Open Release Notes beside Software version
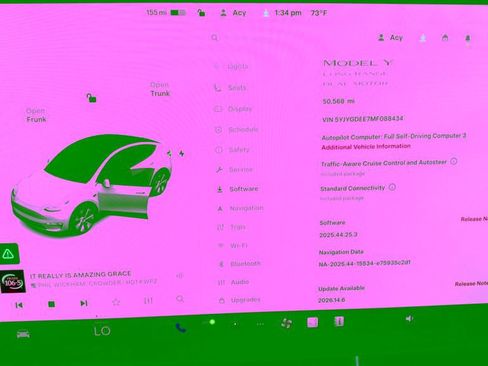This screenshot has height=366, width=488. (x=474, y=219)
